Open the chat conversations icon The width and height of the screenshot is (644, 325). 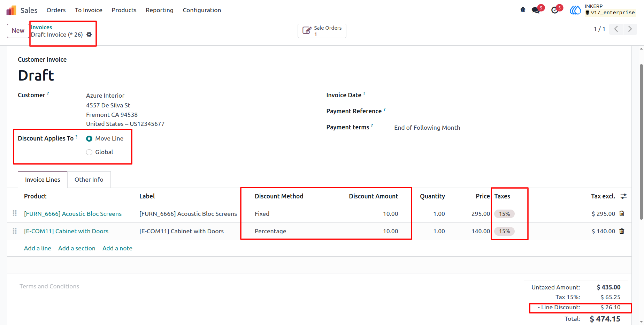click(536, 10)
